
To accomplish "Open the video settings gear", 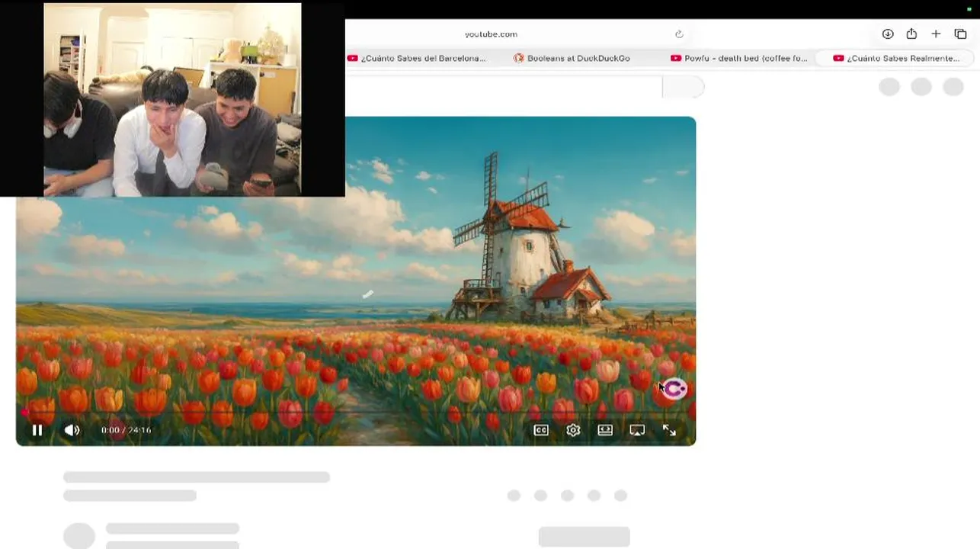I will (573, 430).
